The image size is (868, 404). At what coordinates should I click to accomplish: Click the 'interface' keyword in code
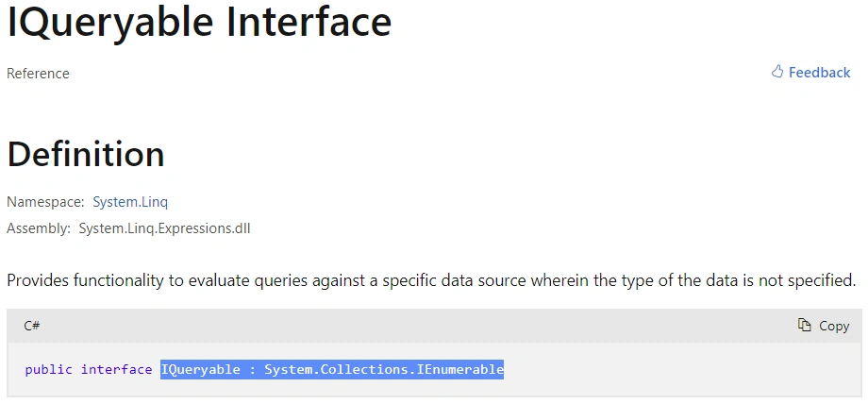pos(116,369)
